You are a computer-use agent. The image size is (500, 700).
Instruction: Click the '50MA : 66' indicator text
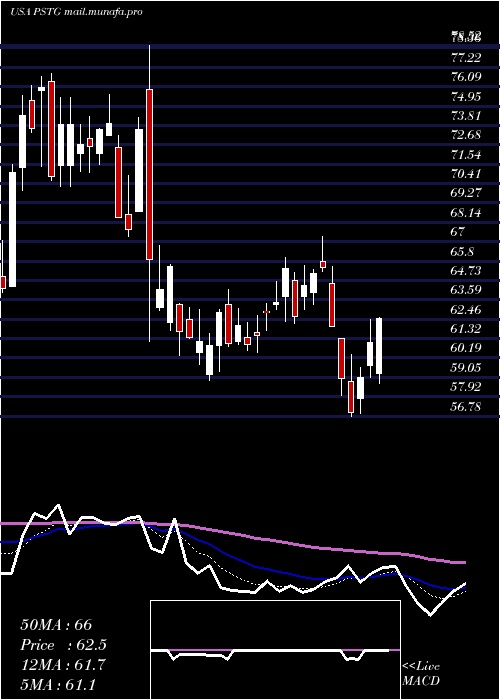(56, 625)
